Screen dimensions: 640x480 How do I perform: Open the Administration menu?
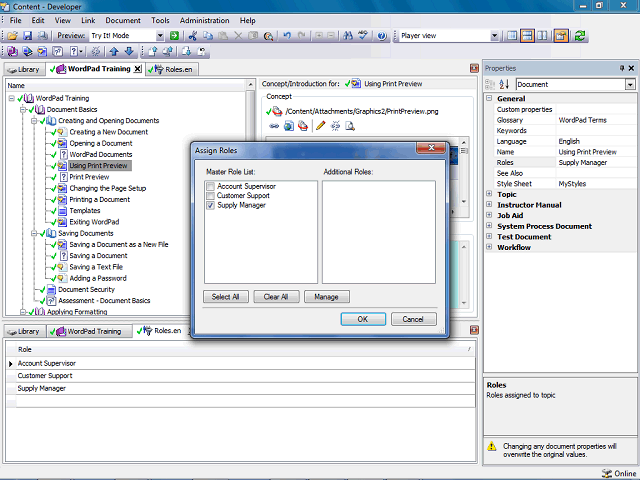point(204,20)
